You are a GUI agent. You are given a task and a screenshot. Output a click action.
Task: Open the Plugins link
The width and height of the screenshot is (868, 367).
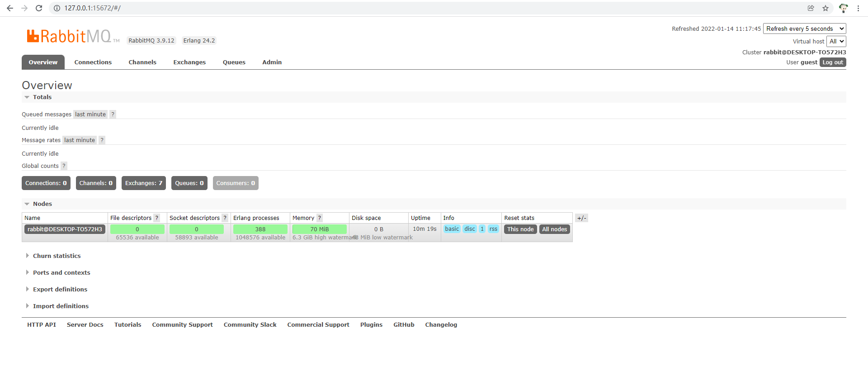pyautogui.click(x=372, y=325)
